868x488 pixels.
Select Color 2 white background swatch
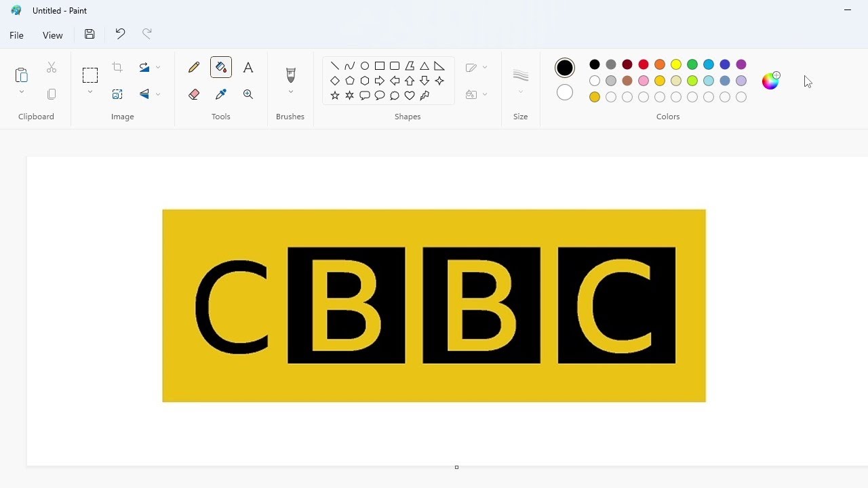[x=565, y=93]
